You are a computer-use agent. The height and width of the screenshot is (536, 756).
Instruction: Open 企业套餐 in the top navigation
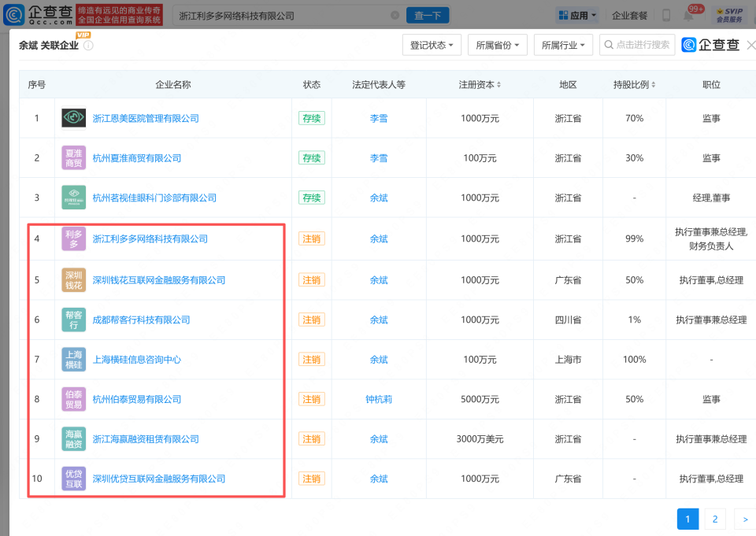[x=630, y=15]
